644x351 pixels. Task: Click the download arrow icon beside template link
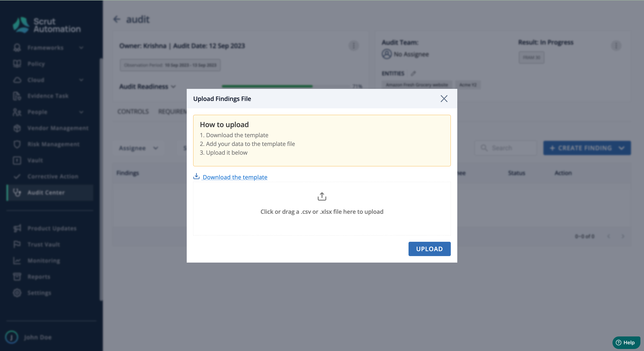pyautogui.click(x=197, y=176)
